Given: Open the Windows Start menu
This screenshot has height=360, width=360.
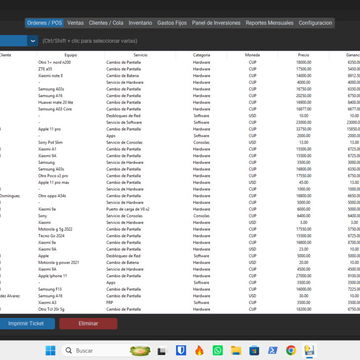Looking at the screenshot, I should [x=50, y=350].
